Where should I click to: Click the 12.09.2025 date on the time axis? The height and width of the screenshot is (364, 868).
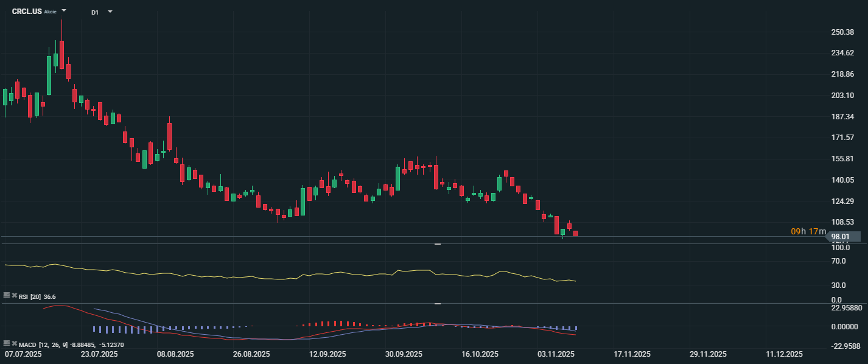(x=327, y=354)
